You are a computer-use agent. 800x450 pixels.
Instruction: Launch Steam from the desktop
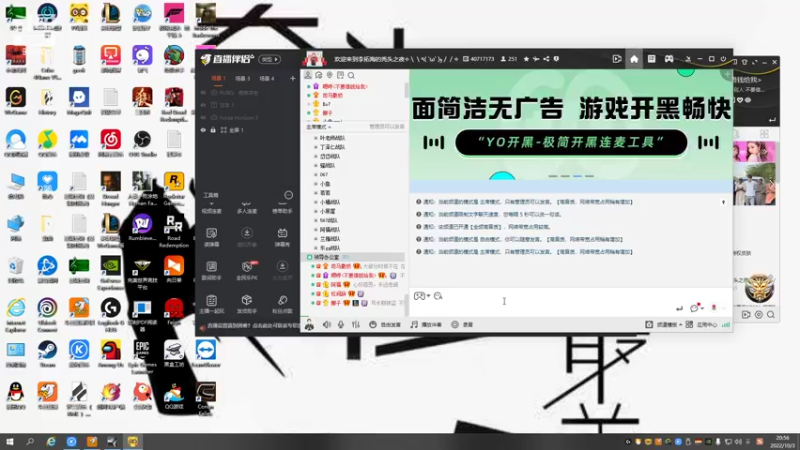pos(47,354)
